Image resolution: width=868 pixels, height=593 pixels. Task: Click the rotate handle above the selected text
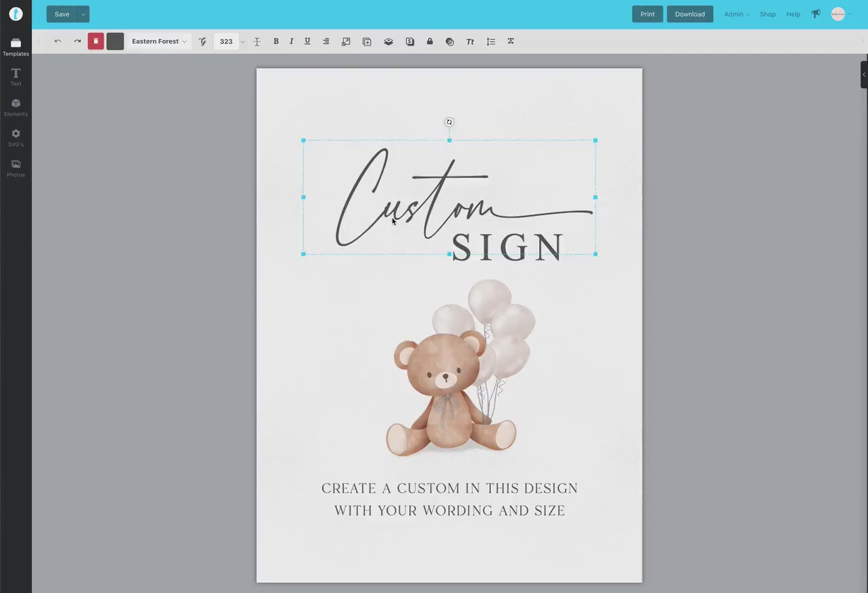click(x=449, y=122)
